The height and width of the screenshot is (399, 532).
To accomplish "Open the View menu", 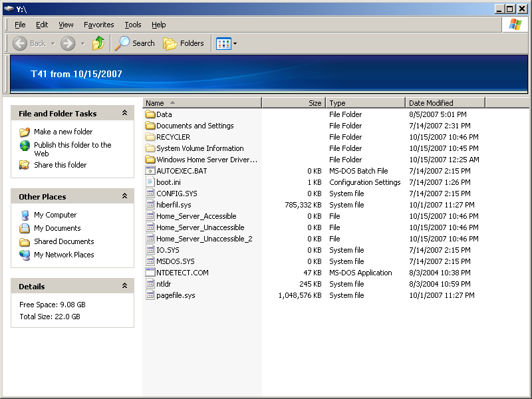I will (66, 25).
